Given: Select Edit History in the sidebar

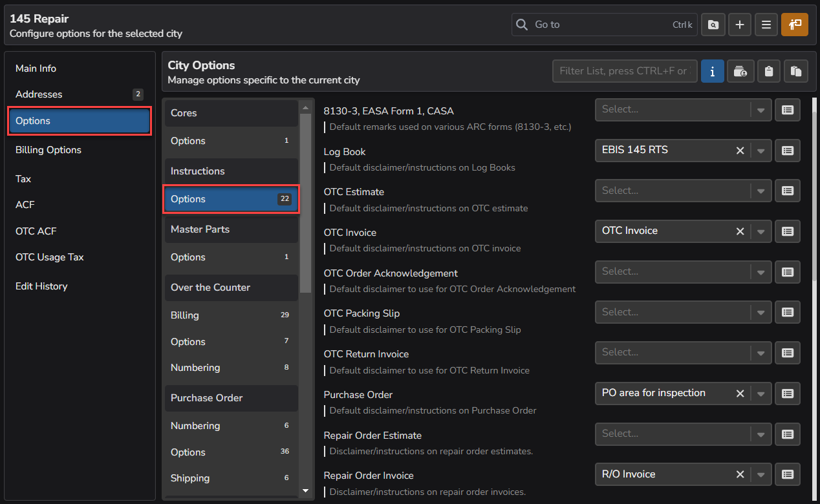Looking at the screenshot, I should (x=41, y=286).
